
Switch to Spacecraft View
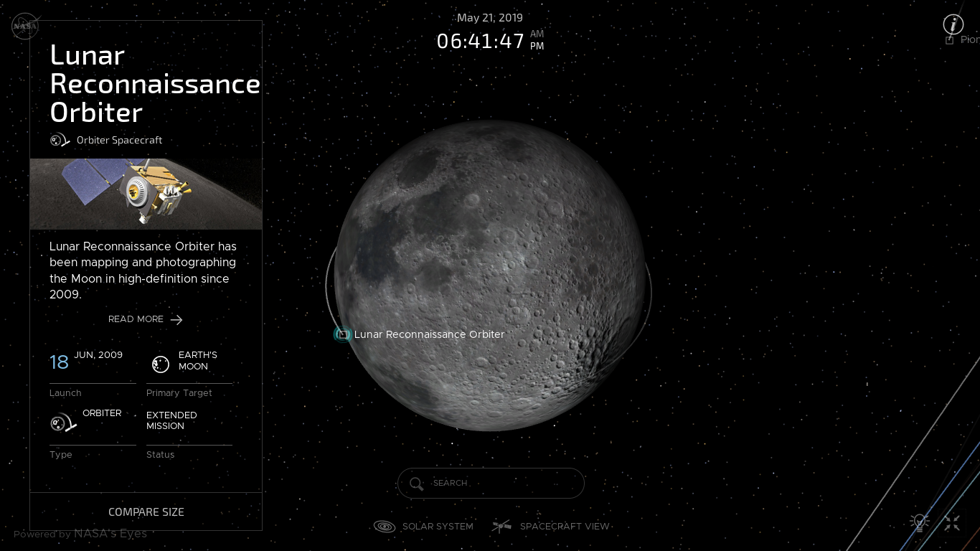coord(550,527)
